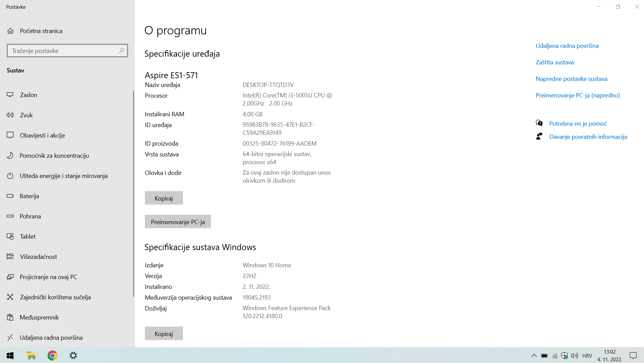This screenshot has width=644, height=363.
Task: Open Windows Security shield tray icon
Action: 564,356
